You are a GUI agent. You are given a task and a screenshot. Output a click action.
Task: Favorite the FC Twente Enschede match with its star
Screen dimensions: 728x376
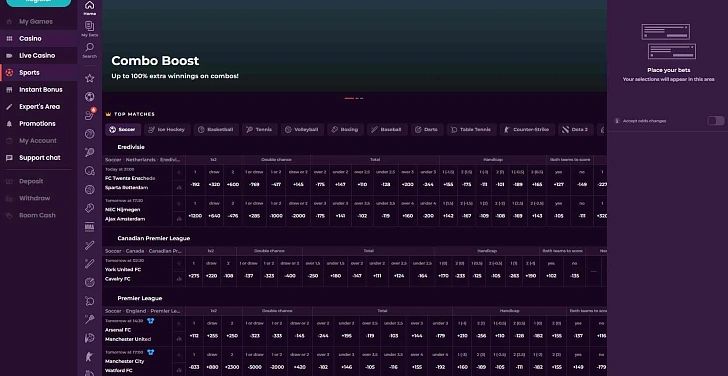[x=179, y=172]
